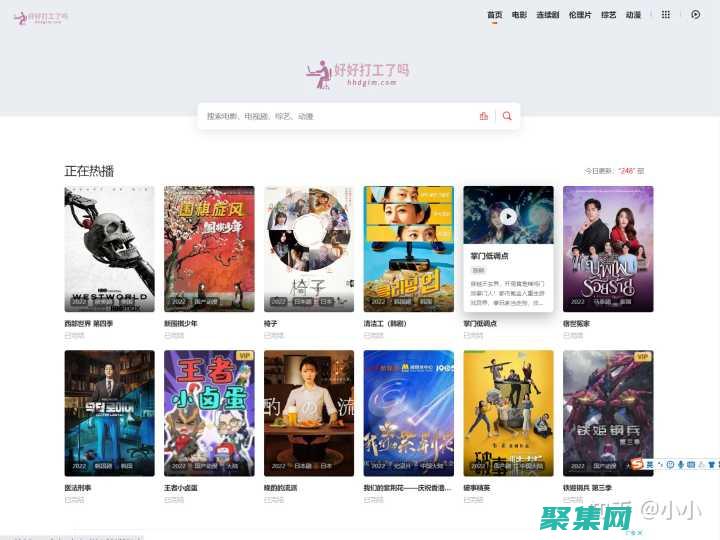Open the poster of woman with beer

[x=309, y=413]
